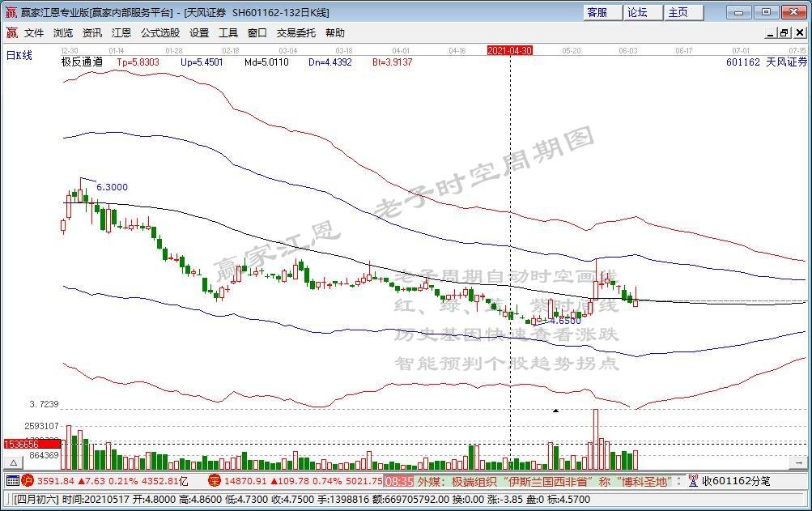Click the inner window minimize icon

(x=770, y=33)
